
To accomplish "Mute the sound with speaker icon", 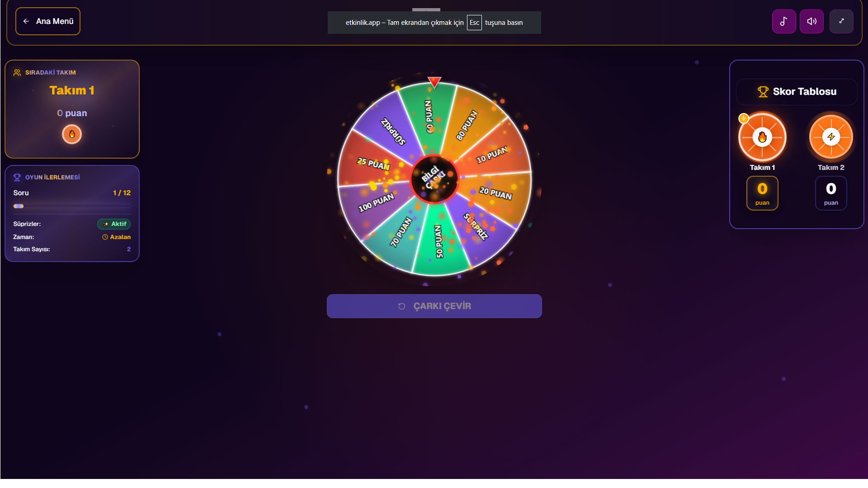I will click(x=811, y=21).
